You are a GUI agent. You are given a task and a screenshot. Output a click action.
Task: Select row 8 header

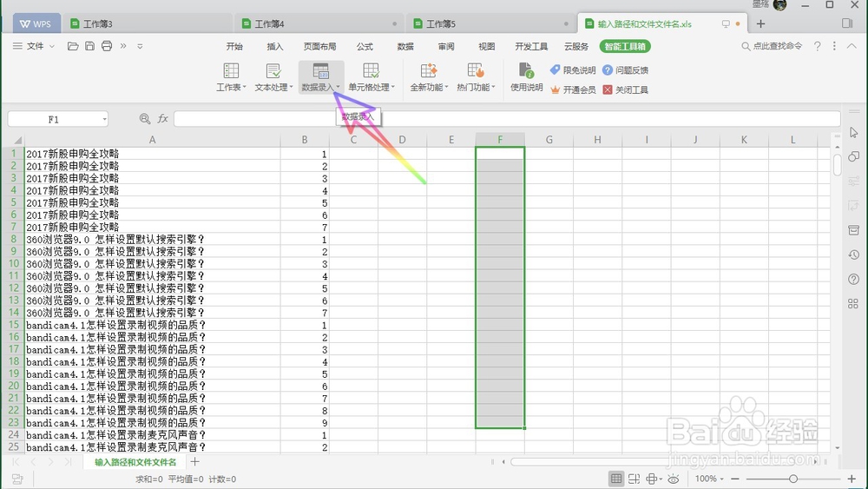(x=13, y=239)
